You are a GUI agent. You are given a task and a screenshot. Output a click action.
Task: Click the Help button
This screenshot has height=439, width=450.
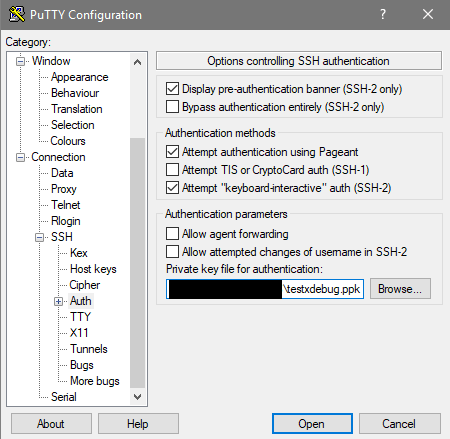[138, 424]
